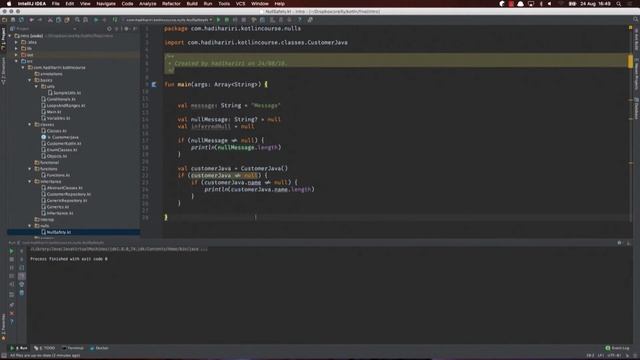The height and width of the screenshot is (360, 640).
Task: Open EnumClasses.kt in the project tree
Action: 59,150
